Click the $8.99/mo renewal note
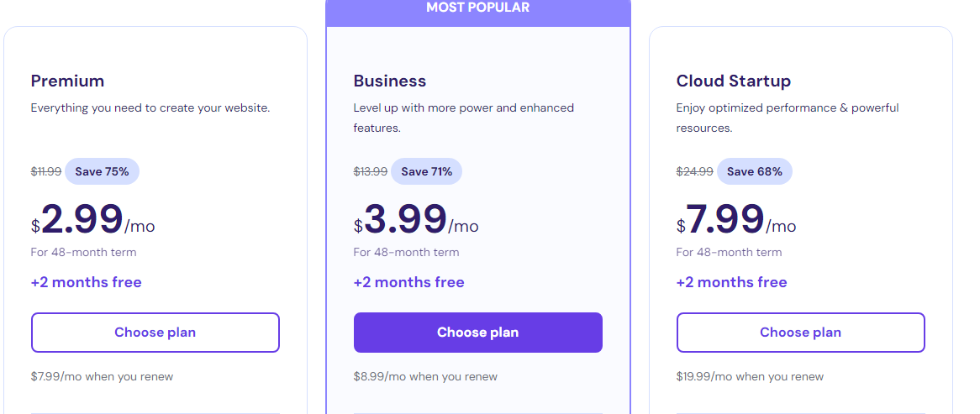 [425, 376]
